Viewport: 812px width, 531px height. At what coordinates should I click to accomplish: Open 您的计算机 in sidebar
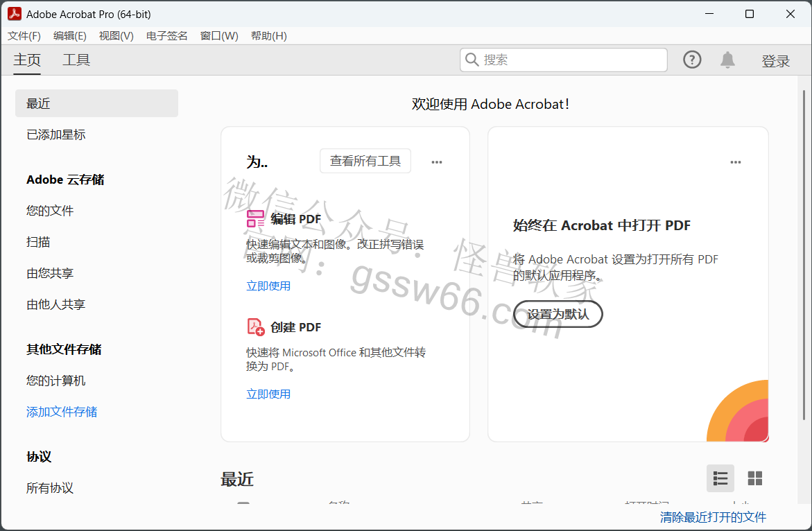tap(56, 381)
